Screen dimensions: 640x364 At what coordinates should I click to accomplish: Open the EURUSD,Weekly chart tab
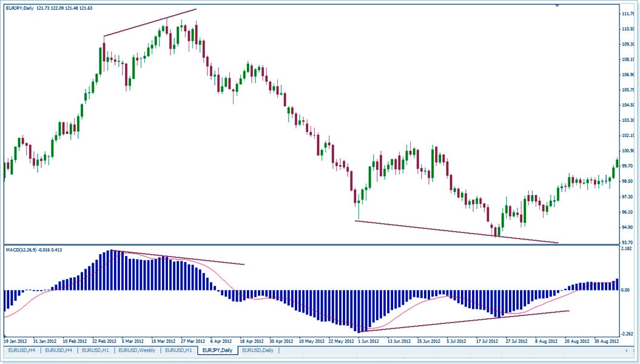(x=137, y=351)
